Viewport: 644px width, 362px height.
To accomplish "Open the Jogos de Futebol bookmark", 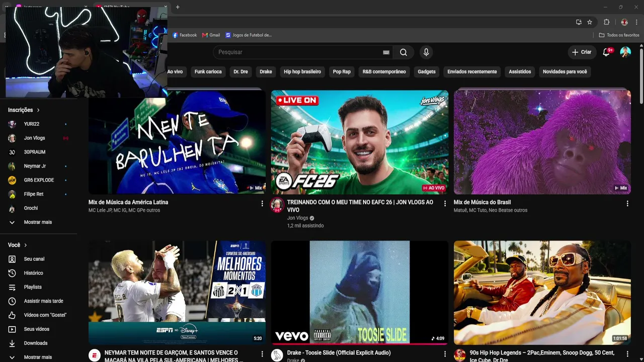I will pyautogui.click(x=249, y=35).
